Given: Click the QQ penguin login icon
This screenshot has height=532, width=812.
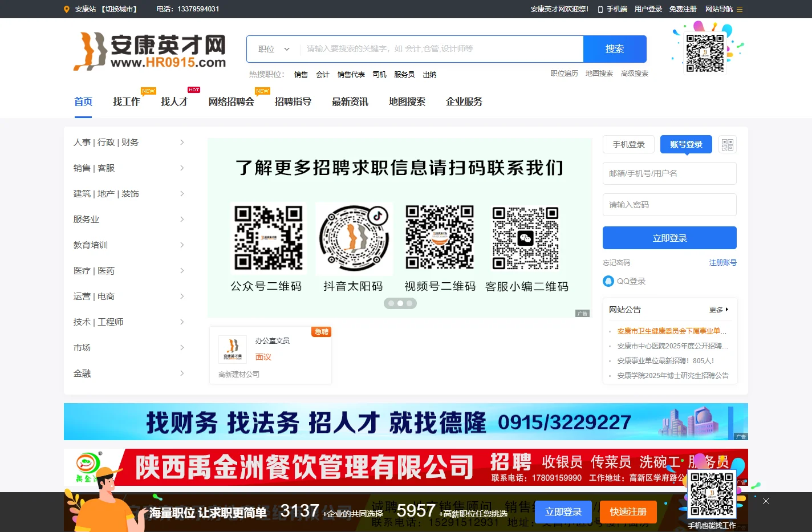Looking at the screenshot, I should tap(608, 281).
